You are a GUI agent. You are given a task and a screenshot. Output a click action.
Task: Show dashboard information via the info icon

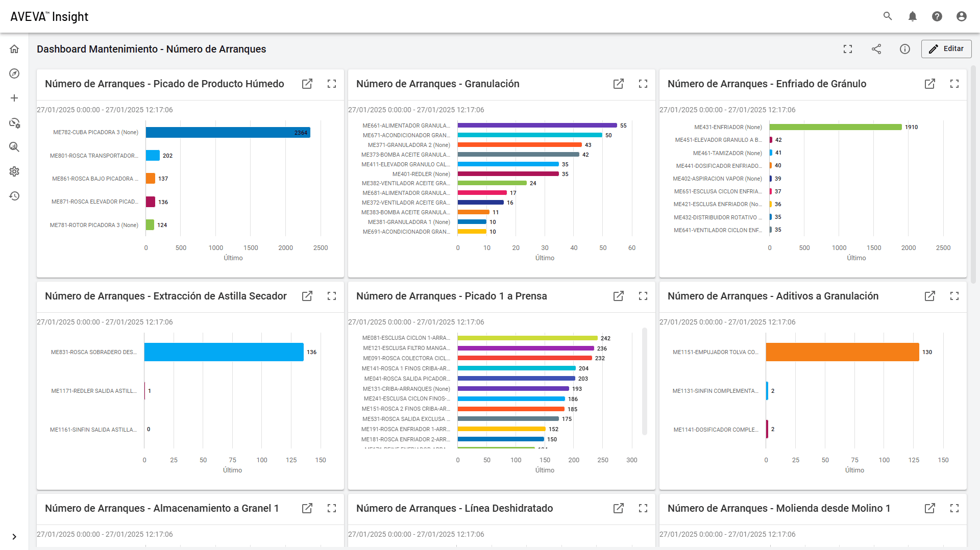coord(905,49)
